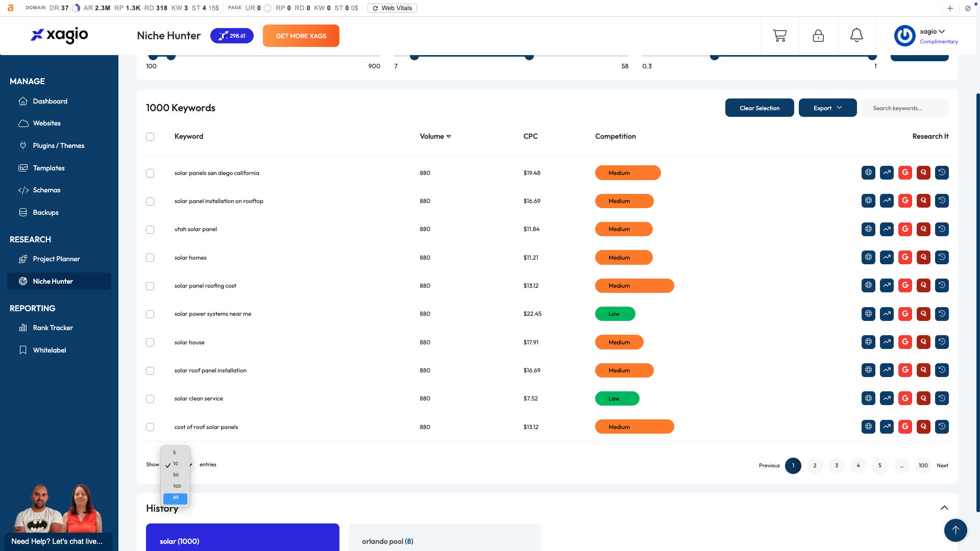
Task: Open history icon for solar homes row
Action: pos(942,258)
